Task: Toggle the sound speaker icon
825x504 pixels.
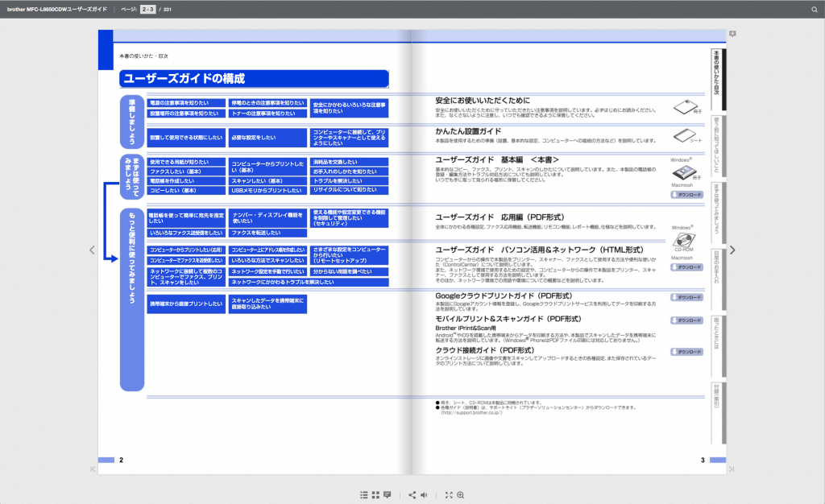Action: pos(424,495)
